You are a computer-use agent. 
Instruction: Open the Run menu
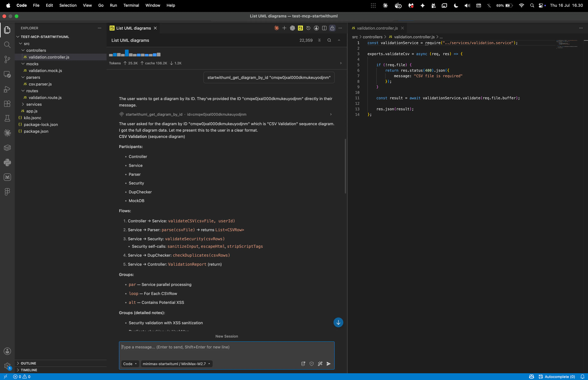(x=113, y=5)
